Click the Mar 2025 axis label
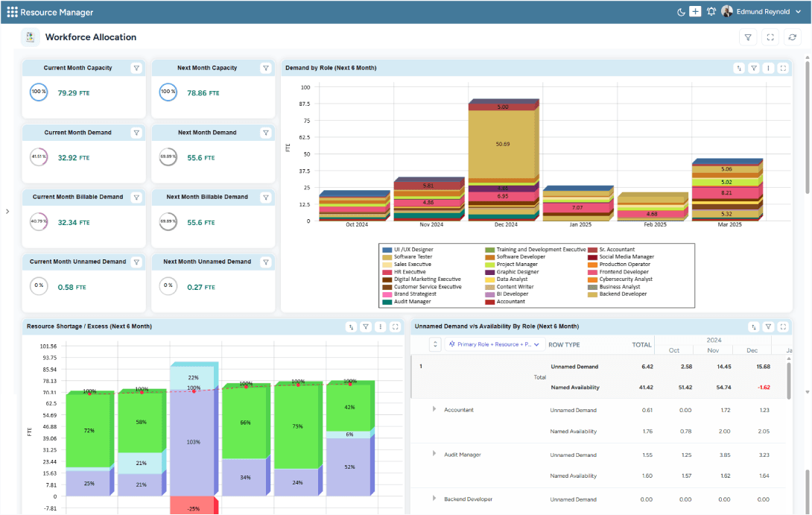The height and width of the screenshot is (515, 812). click(729, 225)
